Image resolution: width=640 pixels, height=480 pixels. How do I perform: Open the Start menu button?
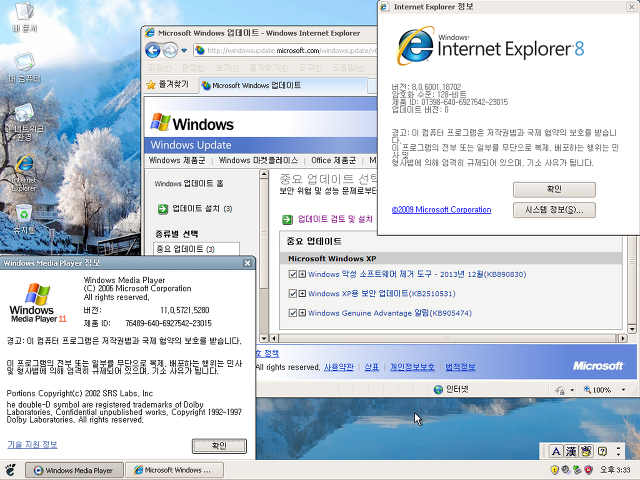click(10, 470)
